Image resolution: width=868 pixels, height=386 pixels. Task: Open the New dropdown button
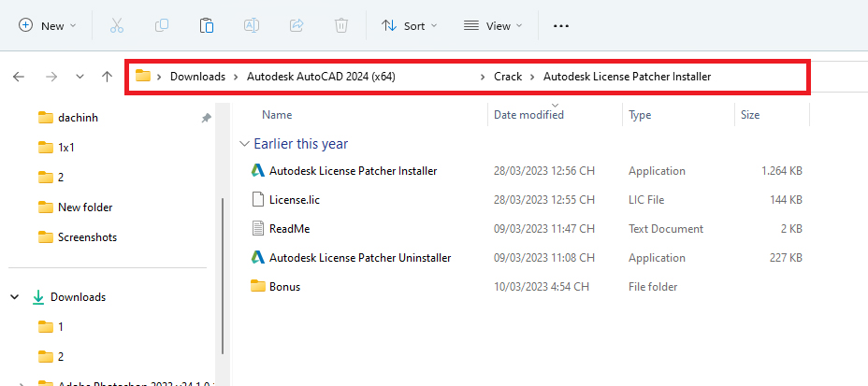coord(48,25)
